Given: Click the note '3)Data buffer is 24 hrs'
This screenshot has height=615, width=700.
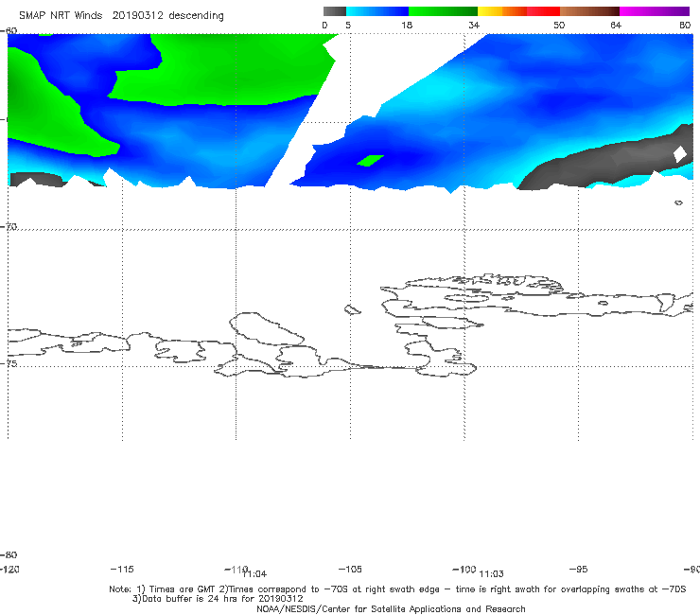Looking at the screenshot, I should (x=218, y=599).
